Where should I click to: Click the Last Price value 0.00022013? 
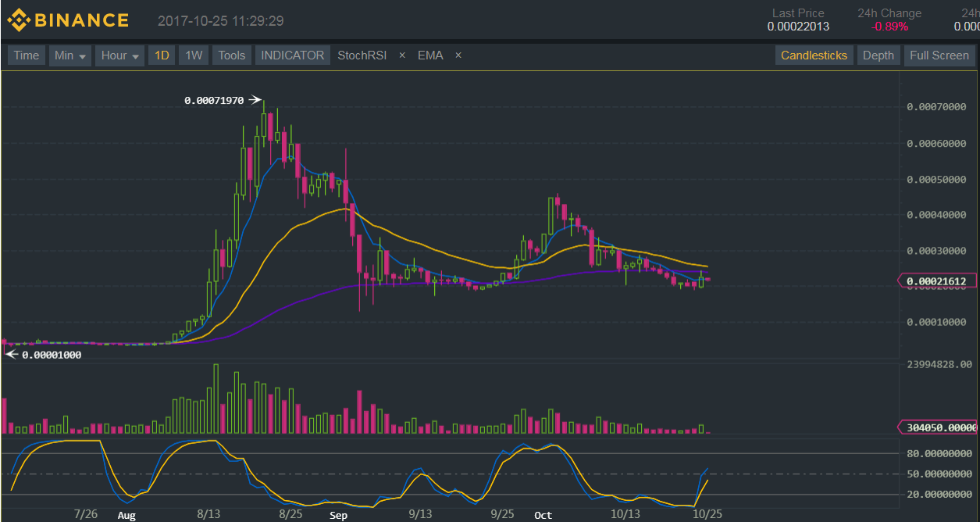click(x=798, y=27)
